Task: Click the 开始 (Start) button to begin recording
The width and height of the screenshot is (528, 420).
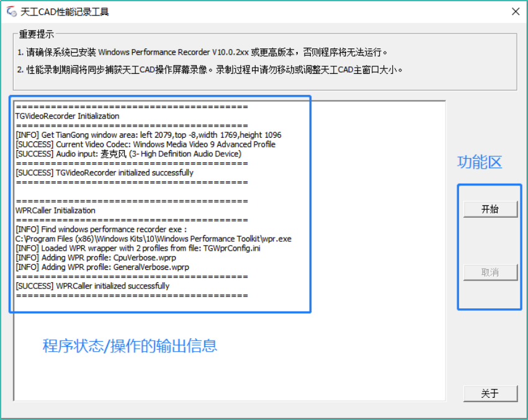Action: [x=490, y=209]
